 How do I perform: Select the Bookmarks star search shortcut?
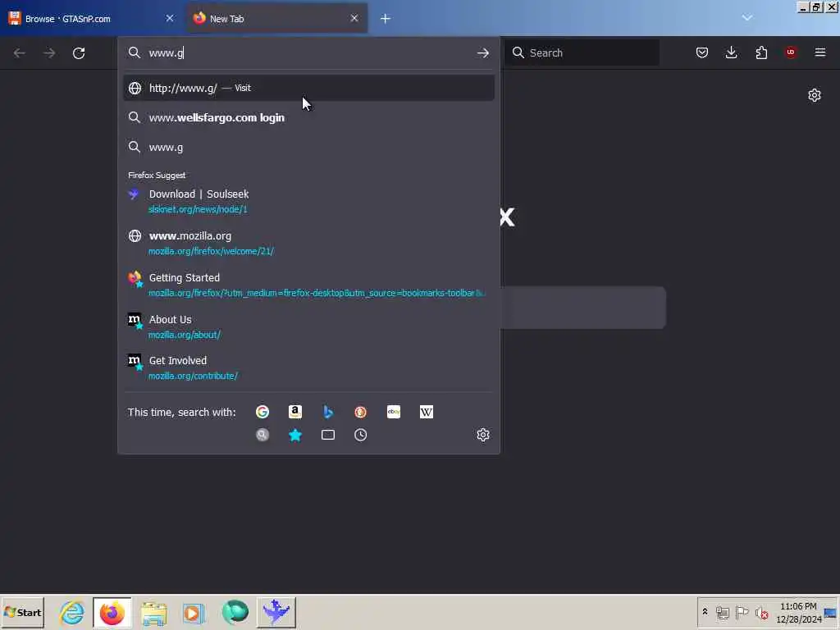point(295,435)
